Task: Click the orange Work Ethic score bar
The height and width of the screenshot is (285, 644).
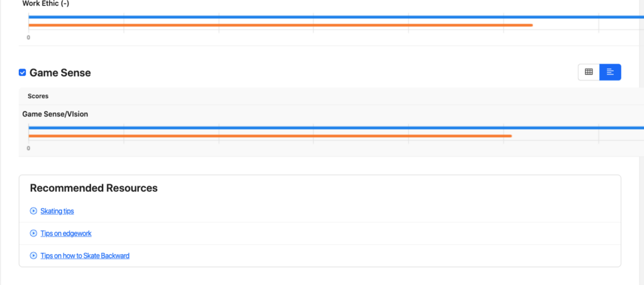Action: click(x=280, y=25)
